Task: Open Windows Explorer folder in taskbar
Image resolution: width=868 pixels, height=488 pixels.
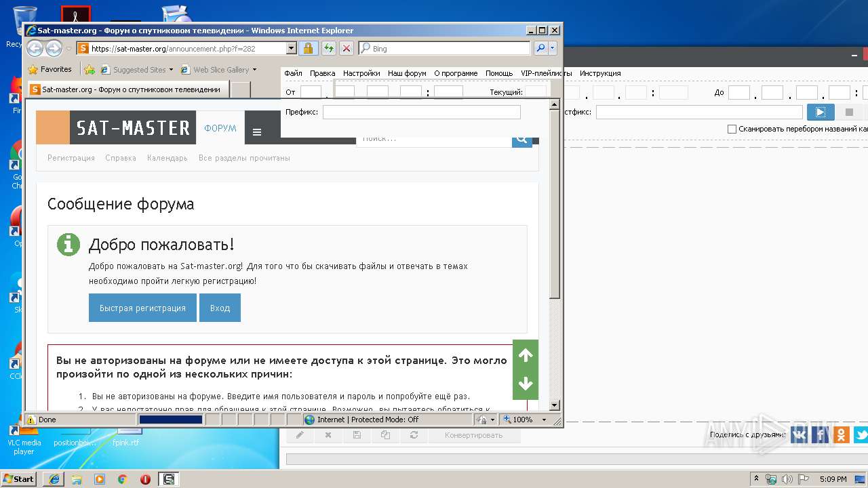Action: [x=77, y=479]
